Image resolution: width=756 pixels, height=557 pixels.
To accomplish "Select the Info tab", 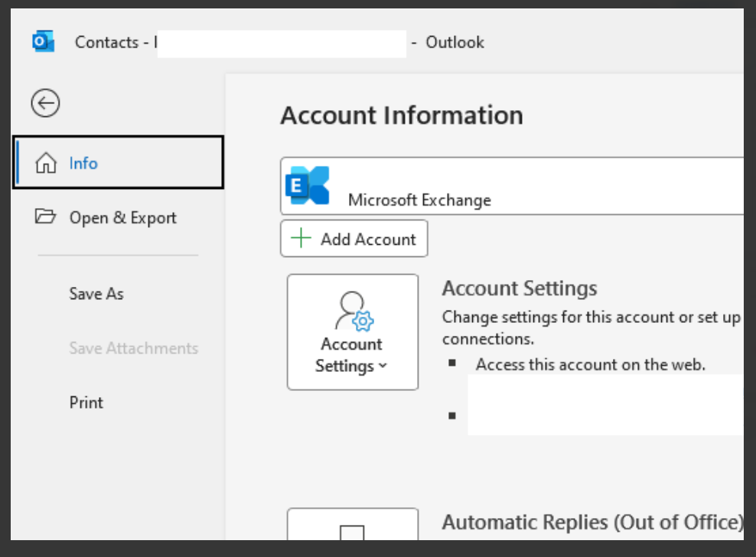I will point(118,162).
